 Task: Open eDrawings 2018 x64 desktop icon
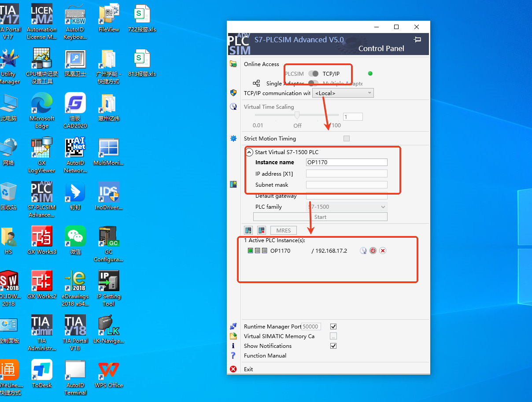point(75,288)
